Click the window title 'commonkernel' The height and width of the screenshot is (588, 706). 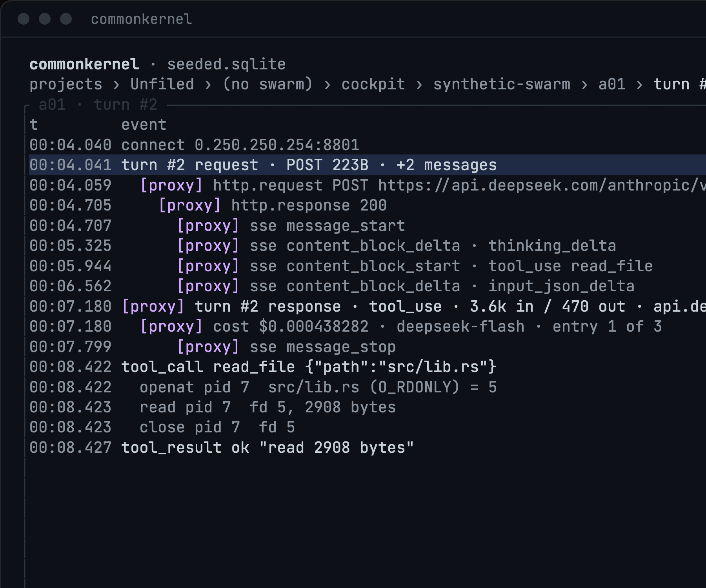click(142, 19)
